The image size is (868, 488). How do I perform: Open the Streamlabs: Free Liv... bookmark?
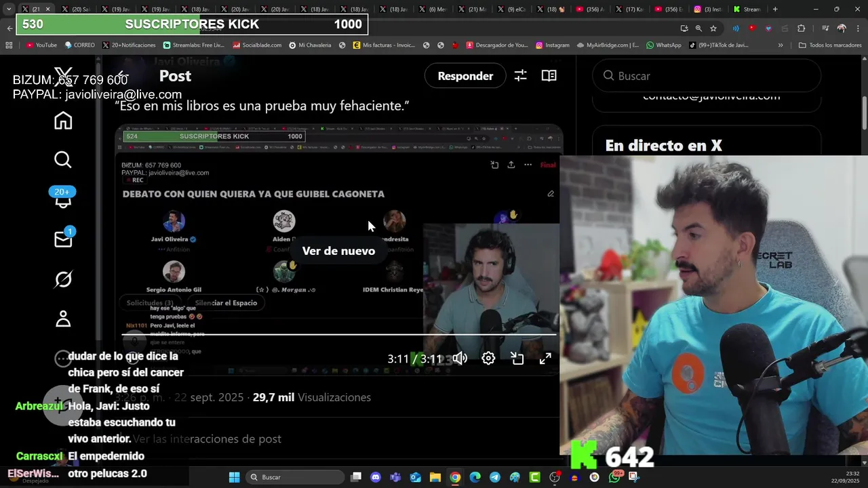[193, 45]
